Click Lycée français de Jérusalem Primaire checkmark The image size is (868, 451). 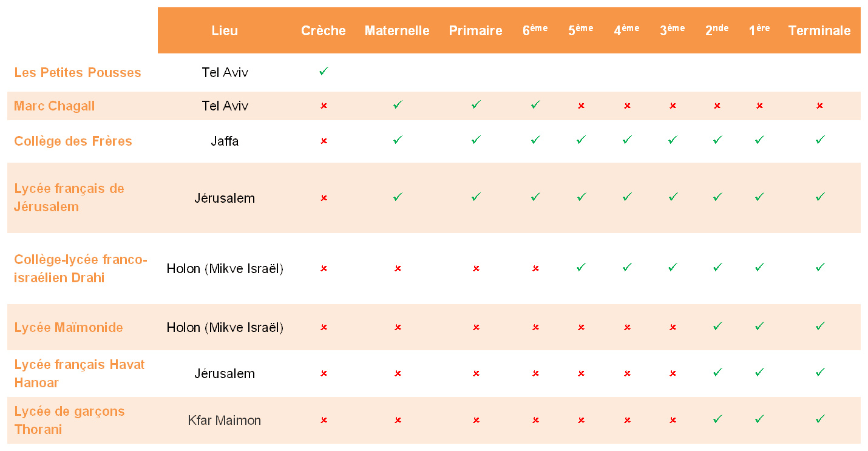pyautogui.click(x=476, y=197)
